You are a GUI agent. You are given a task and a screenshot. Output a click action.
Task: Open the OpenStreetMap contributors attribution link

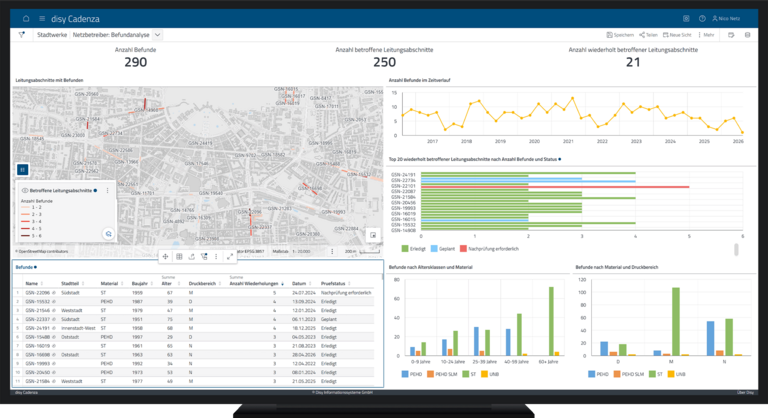coord(43,251)
